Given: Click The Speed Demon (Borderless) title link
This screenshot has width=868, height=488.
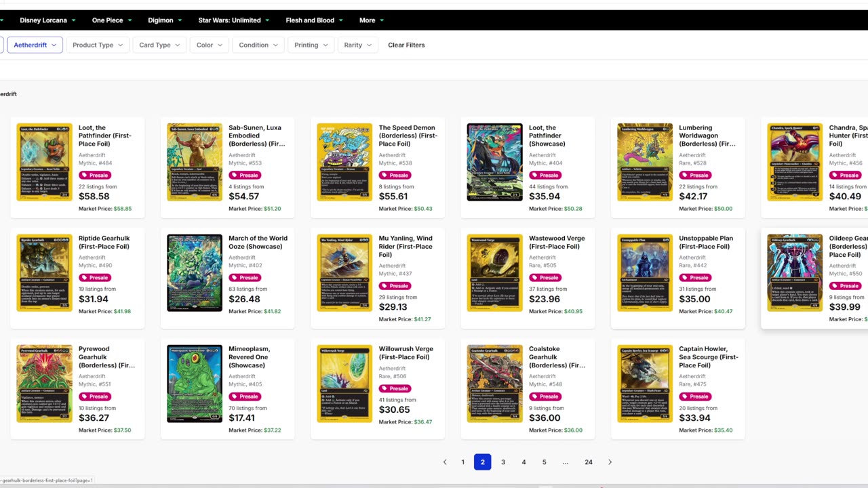Looking at the screenshot, I should click(408, 136).
